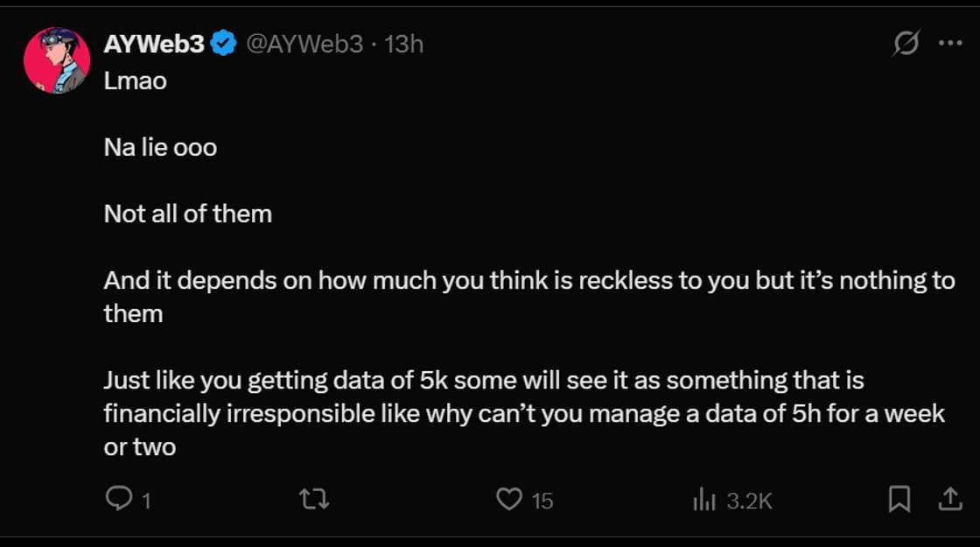980x547 pixels.
Task: Like the post with the heart icon
Action: 508,499
